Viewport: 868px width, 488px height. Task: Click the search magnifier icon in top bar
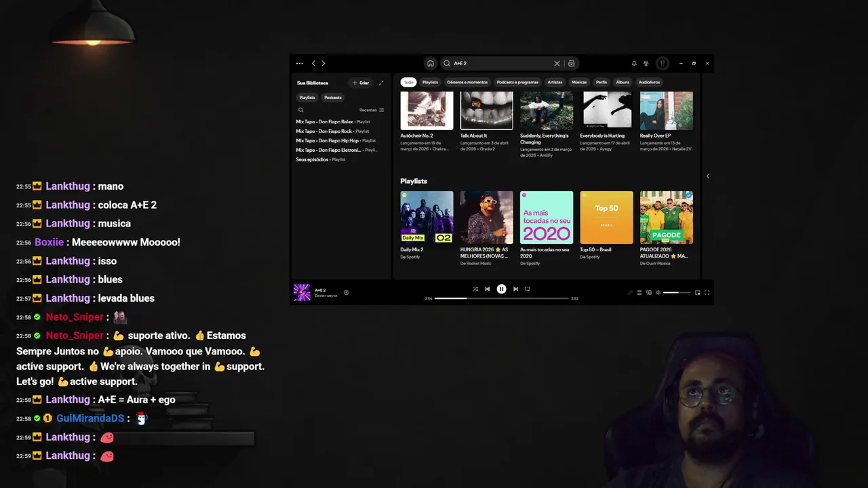pos(447,64)
